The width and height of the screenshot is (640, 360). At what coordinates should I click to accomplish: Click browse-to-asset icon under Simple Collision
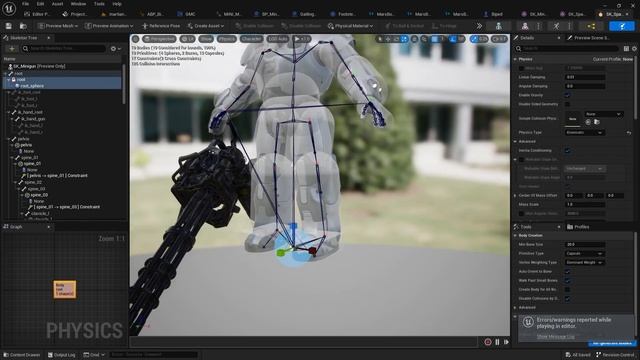click(x=597, y=122)
